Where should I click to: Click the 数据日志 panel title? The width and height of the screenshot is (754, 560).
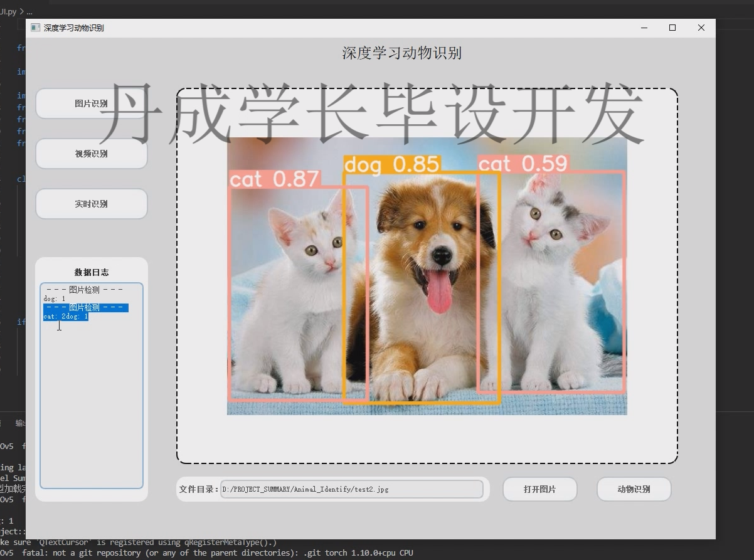click(x=91, y=272)
